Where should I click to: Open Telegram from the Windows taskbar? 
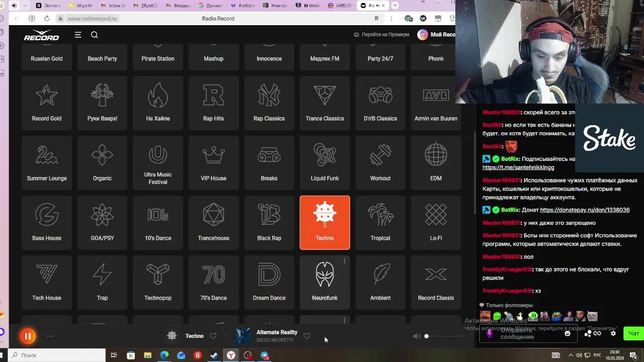tap(264, 355)
